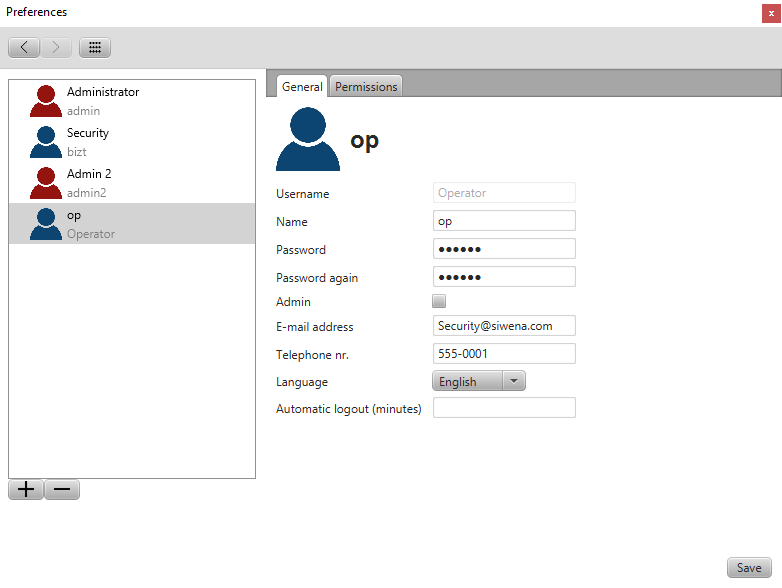The width and height of the screenshot is (782, 588).
Task: Click the Name input field
Action: click(504, 221)
